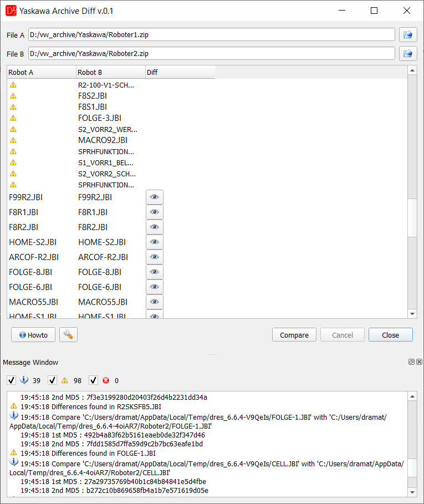This screenshot has height=504, width=424.
Task: Open file browser for File B
Action: [408, 53]
